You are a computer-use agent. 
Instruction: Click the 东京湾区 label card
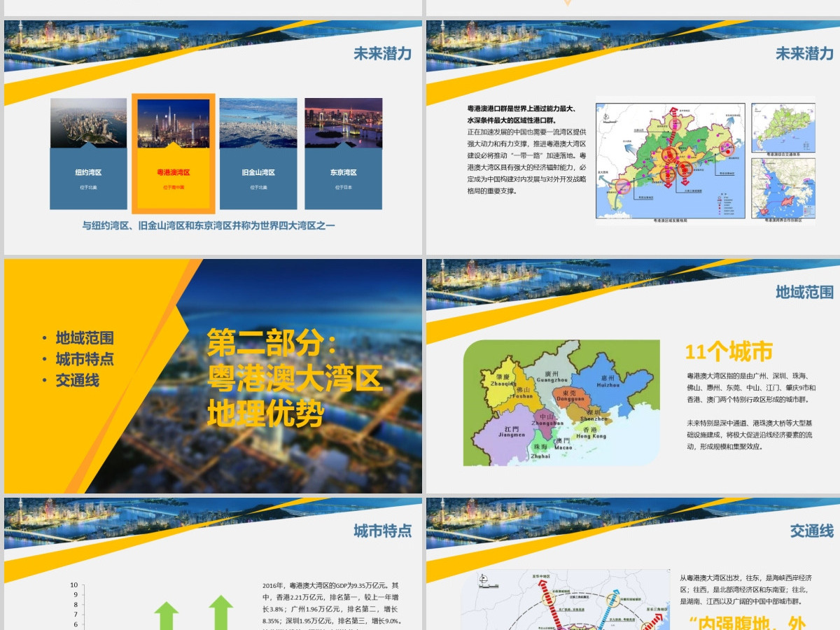click(343, 178)
